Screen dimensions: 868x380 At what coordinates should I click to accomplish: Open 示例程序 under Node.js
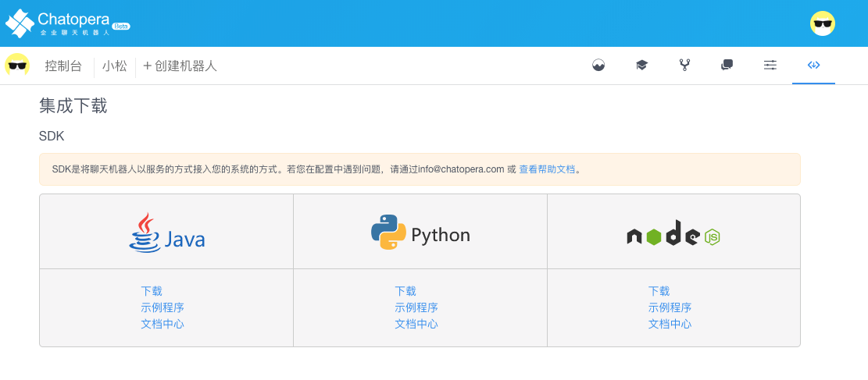(670, 307)
